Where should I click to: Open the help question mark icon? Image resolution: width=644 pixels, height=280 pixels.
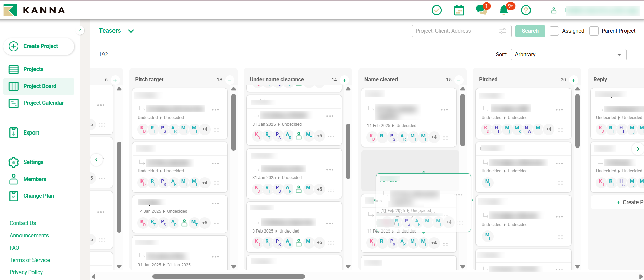[526, 10]
